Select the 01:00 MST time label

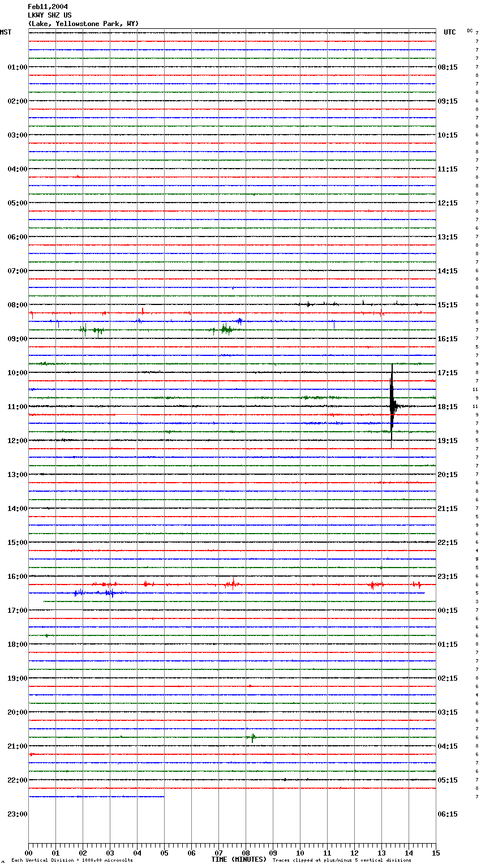click(x=17, y=67)
